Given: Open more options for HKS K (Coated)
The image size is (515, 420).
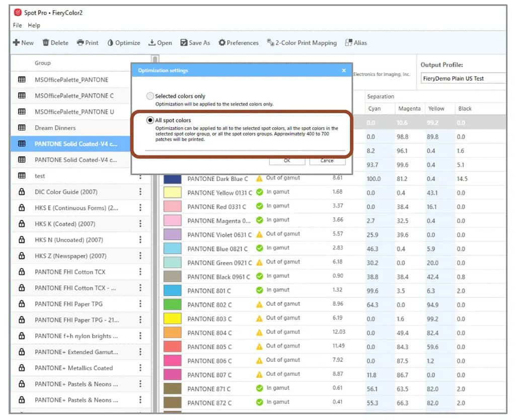Looking at the screenshot, I should pos(140,224).
